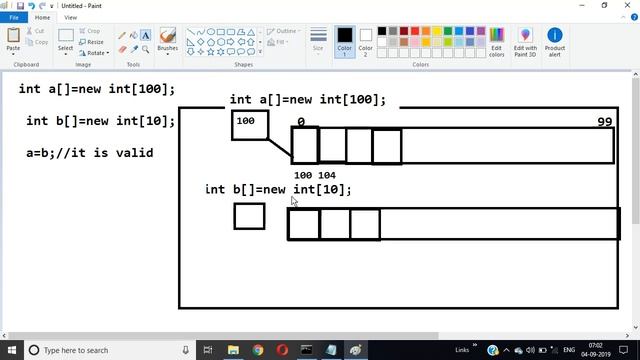Image resolution: width=640 pixels, height=360 pixels.
Task: Choose the purple color swatch
Action: pos(481,31)
